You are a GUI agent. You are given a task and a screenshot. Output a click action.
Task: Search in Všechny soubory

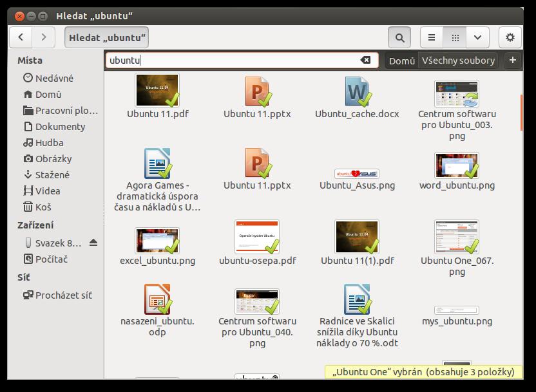click(x=458, y=61)
